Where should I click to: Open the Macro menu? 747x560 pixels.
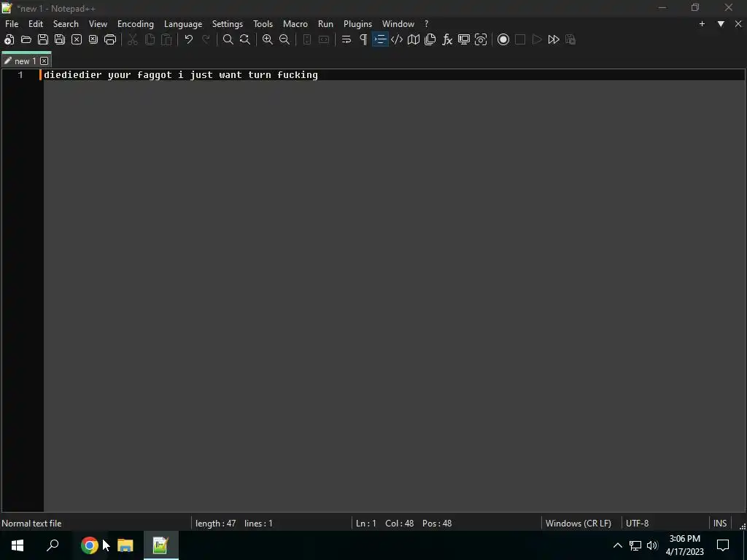click(295, 24)
